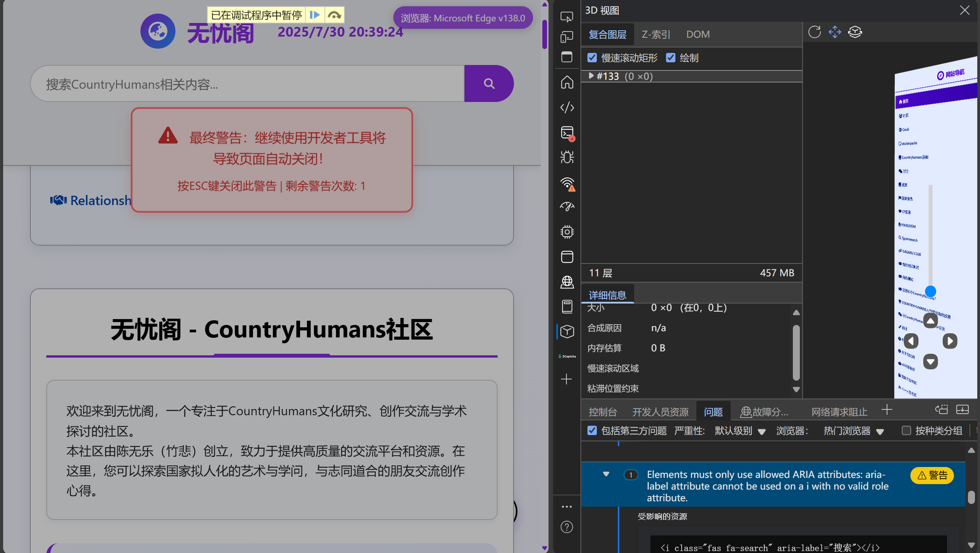Collapse the ARIA attributes issue
The image size is (980, 553).
pyautogui.click(x=606, y=474)
